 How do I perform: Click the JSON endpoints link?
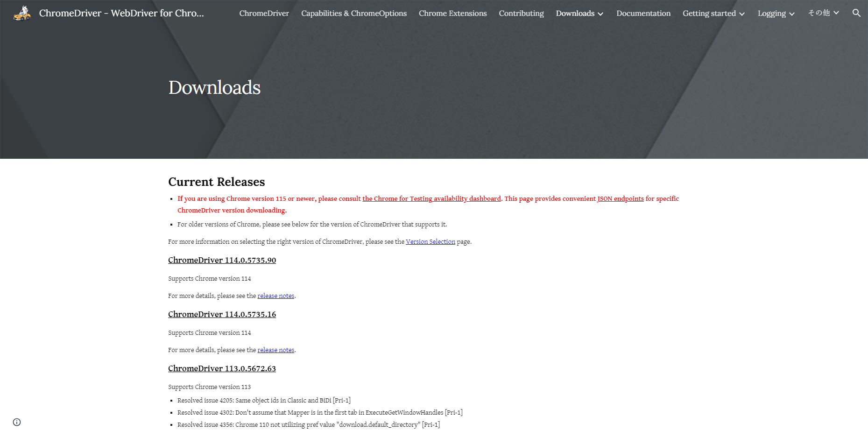621,198
